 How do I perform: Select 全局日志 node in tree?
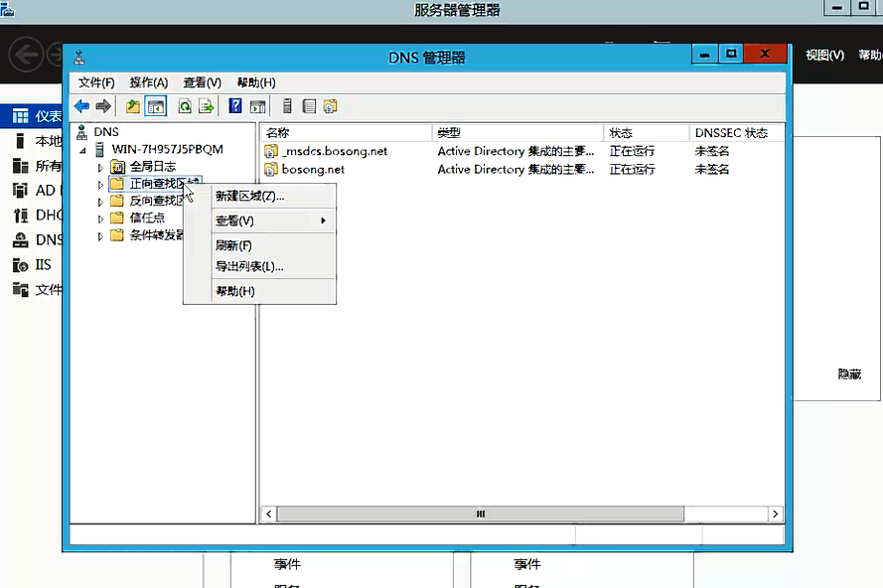(153, 166)
